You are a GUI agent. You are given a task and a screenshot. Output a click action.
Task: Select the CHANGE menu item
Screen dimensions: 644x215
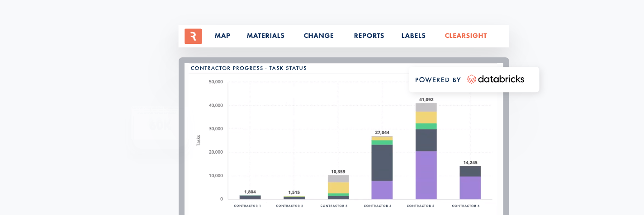pyautogui.click(x=318, y=36)
